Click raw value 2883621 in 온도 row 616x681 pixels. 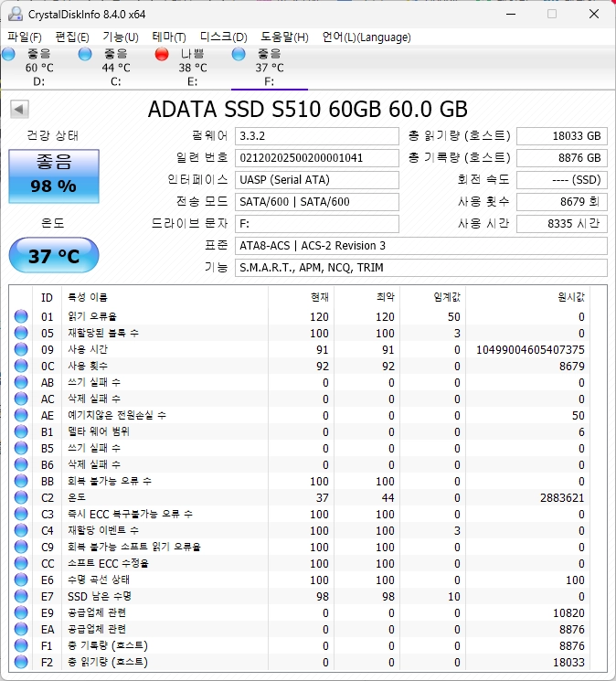point(562,497)
